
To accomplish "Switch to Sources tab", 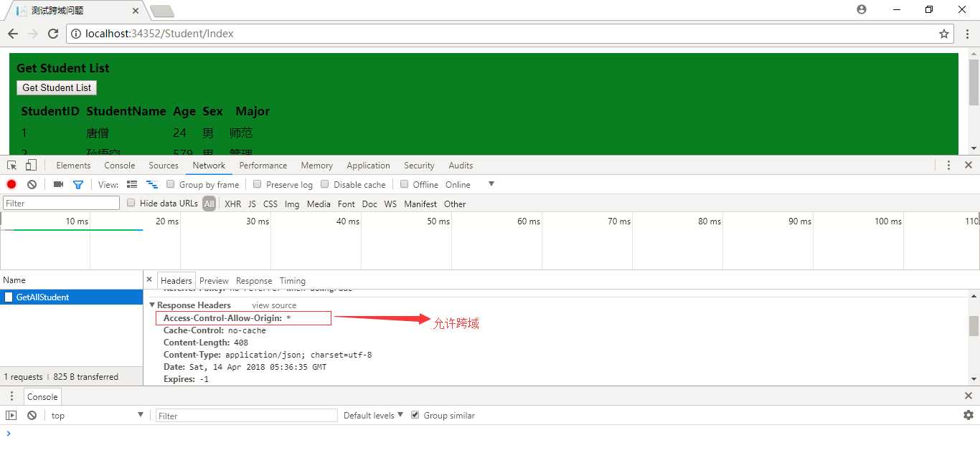I will [164, 165].
